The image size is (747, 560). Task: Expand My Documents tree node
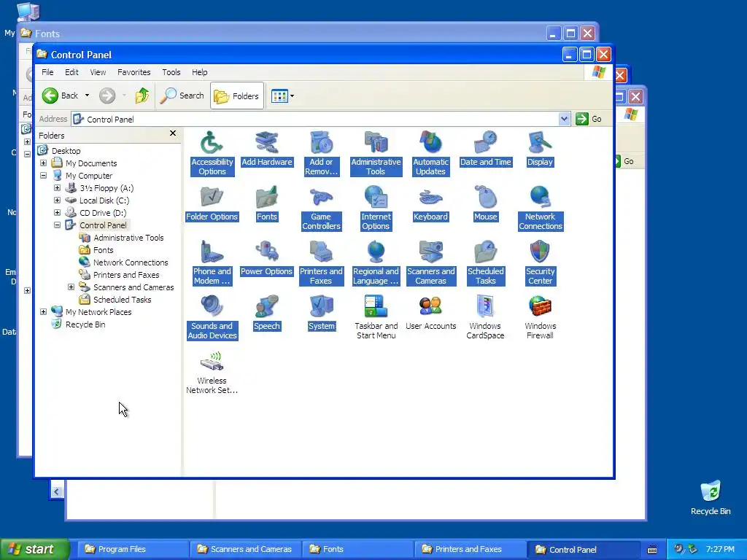click(x=43, y=163)
